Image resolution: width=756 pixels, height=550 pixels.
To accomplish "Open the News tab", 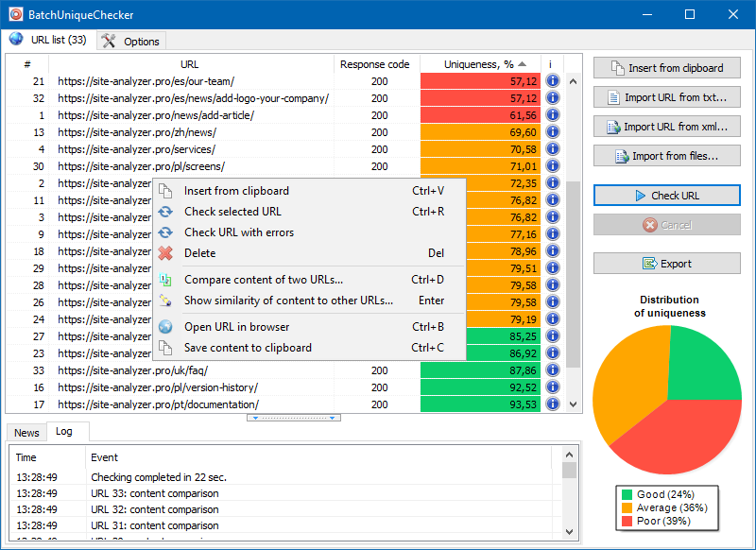I will (26, 433).
